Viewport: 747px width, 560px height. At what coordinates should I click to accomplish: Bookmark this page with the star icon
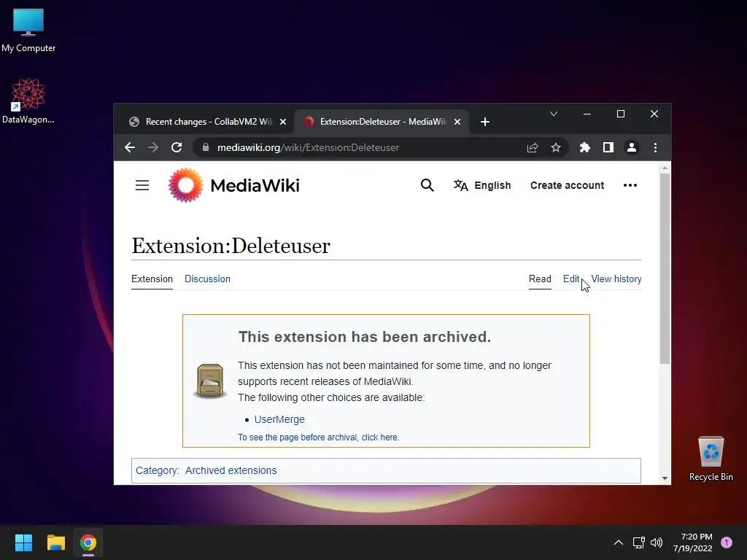click(x=555, y=147)
